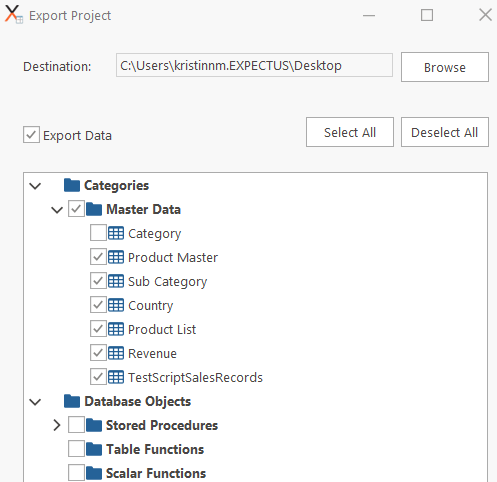Collapse the Master Data node
Image resolution: width=497 pixels, height=482 pixels.
[x=57, y=210]
